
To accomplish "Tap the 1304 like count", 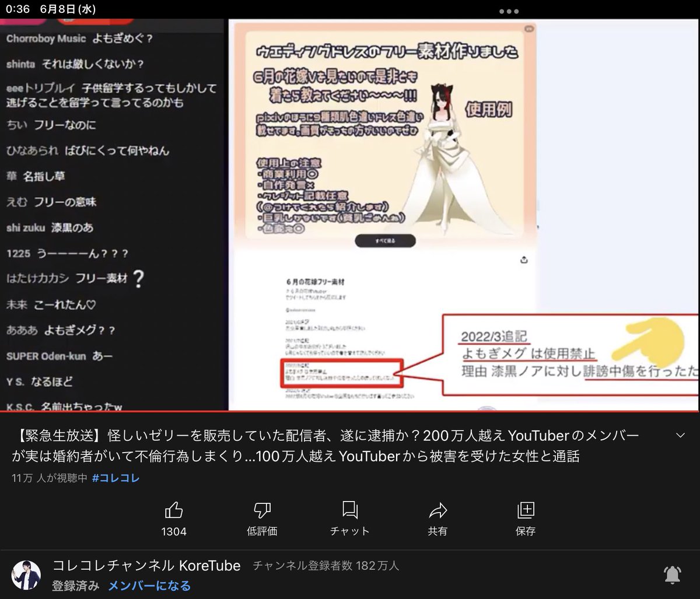I will [x=174, y=531].
